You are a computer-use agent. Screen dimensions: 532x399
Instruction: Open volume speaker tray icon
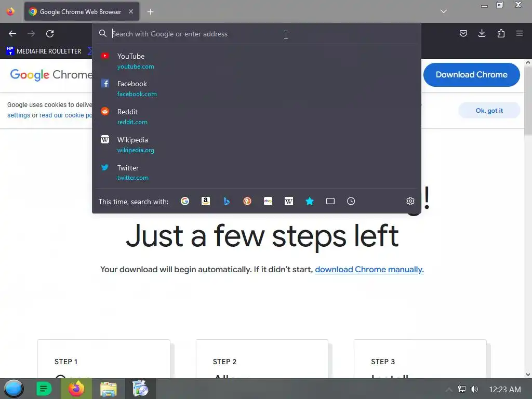[474, 389]
